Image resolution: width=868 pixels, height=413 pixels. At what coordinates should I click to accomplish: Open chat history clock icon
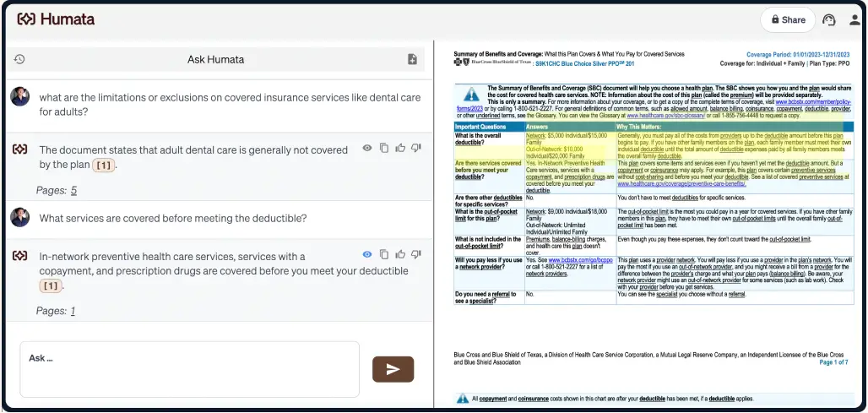click(19, 59)
